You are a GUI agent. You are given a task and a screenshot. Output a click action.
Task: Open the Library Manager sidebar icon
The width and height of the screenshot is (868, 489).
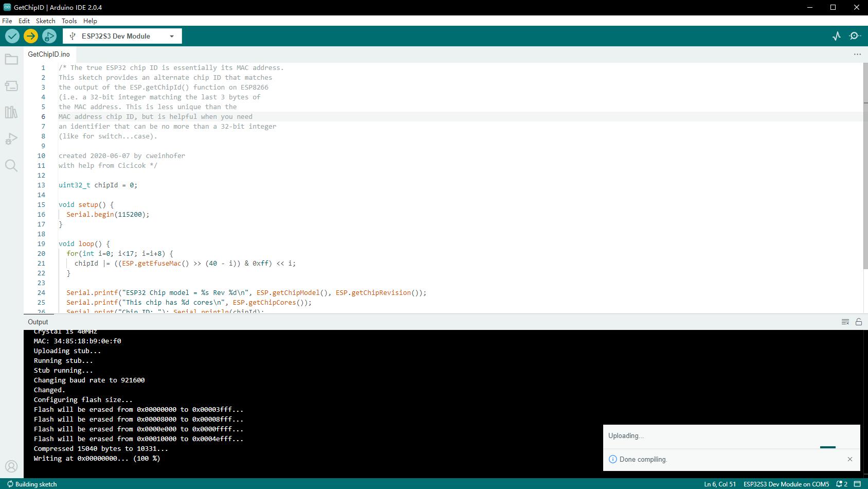click(11, 112)
